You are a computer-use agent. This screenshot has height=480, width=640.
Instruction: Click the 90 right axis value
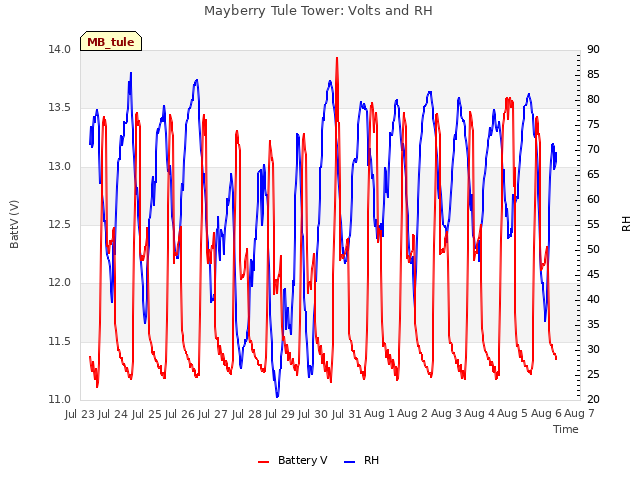pyautogui.click(x=593, y=50)
